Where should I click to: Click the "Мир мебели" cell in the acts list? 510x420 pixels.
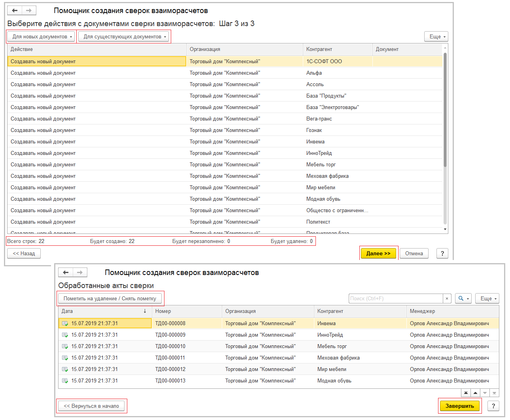click(360, 369)
